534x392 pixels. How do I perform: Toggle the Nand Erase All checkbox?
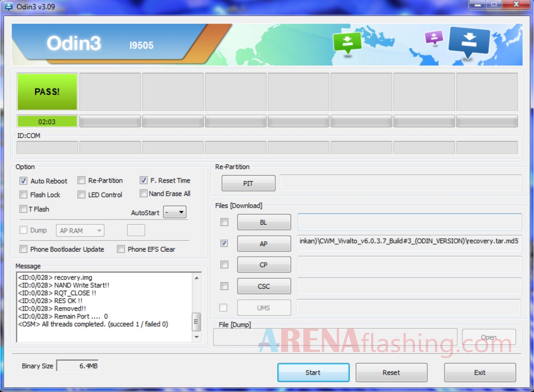point(144,193)
